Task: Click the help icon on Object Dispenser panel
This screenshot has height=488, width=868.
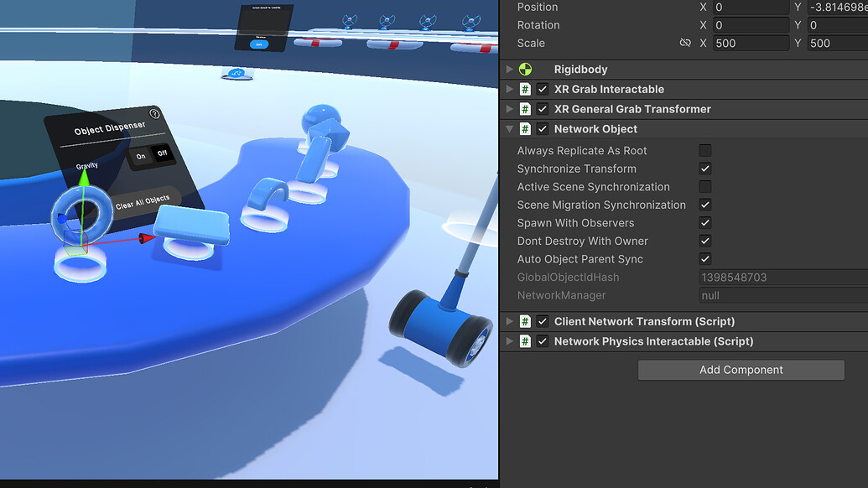Action: click(156, 115)
